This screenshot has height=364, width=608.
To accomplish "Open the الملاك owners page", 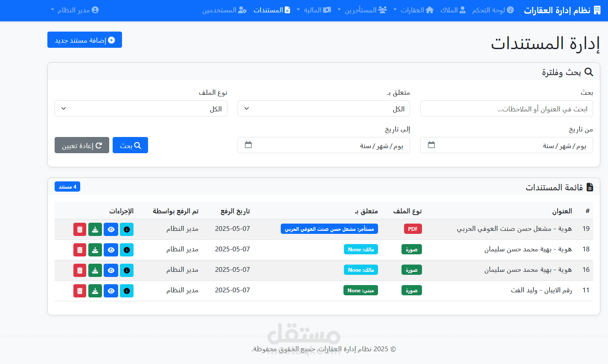I will pos(453,10).
